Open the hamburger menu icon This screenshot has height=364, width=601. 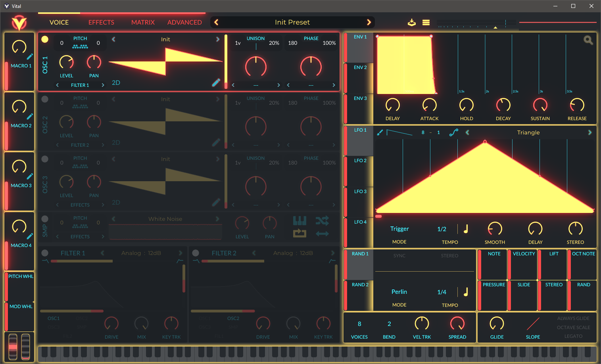pyautogui.click(x=426, y=23)
